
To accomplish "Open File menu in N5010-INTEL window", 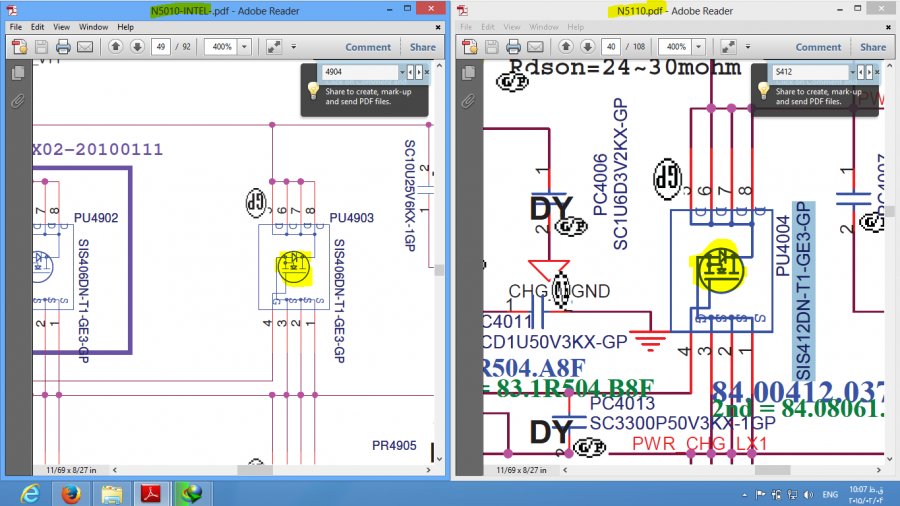I will [15, 27].
